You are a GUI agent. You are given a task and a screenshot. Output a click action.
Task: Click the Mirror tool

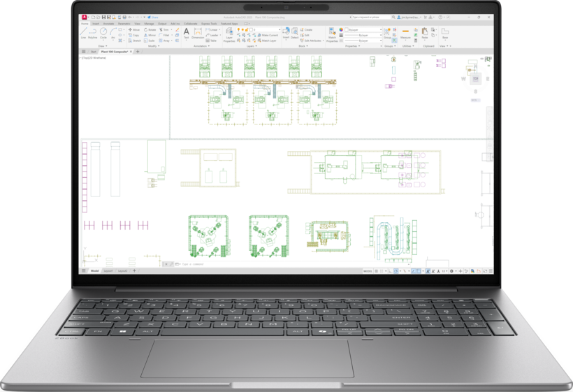coord(150,35)
